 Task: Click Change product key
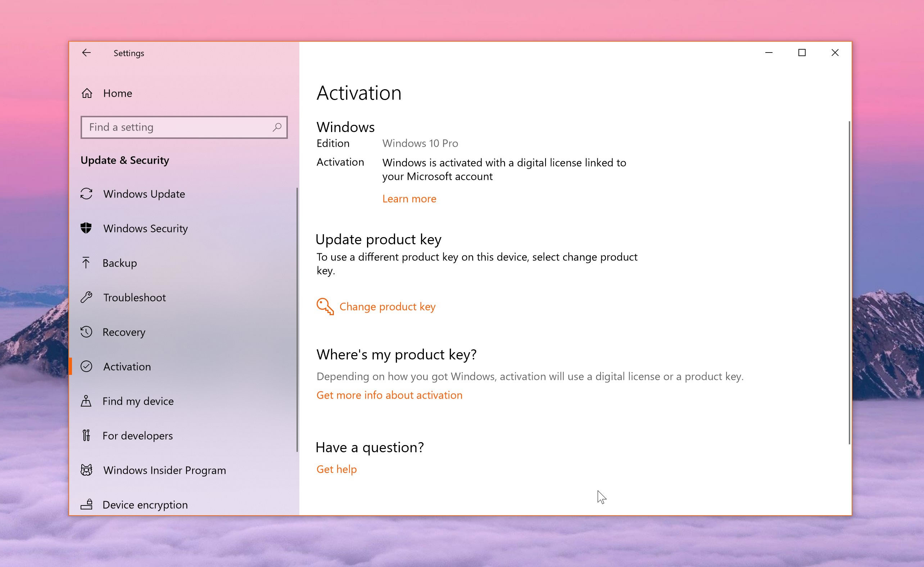pyautogui.click(x=388, y=307)
